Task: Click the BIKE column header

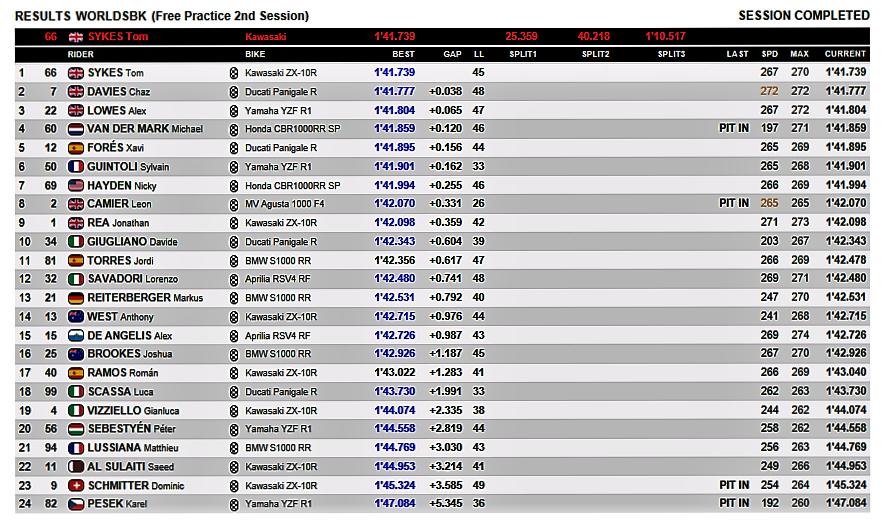Action: [255, 55]
